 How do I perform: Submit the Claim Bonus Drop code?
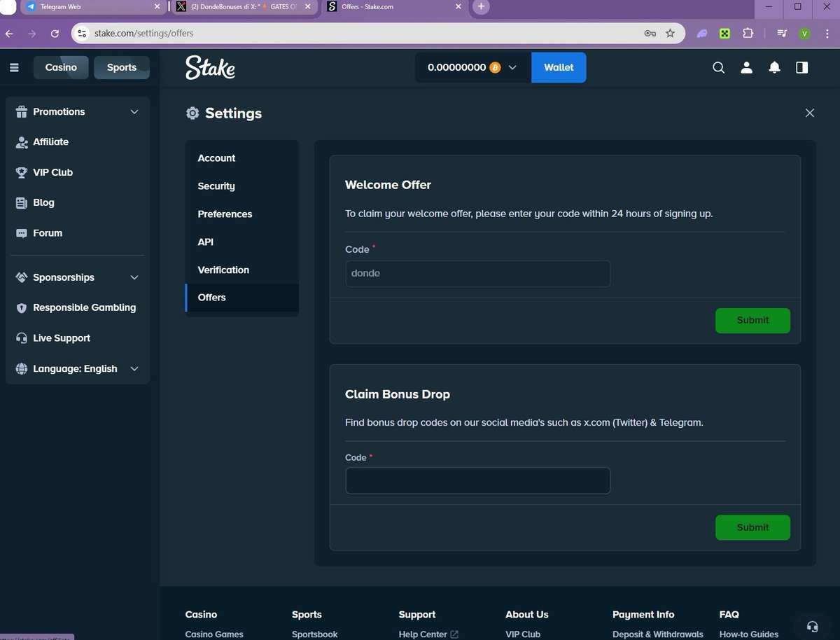point(752,527)
